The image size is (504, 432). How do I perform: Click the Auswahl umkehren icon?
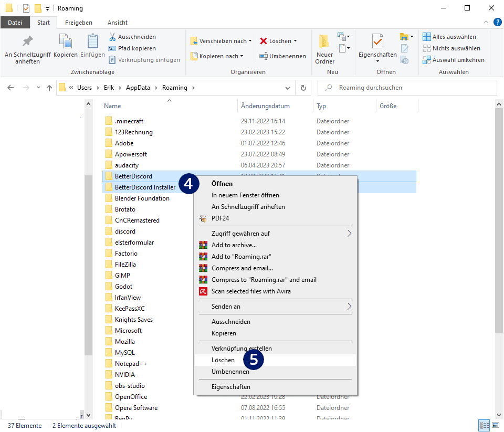click(x=426, y=60)
